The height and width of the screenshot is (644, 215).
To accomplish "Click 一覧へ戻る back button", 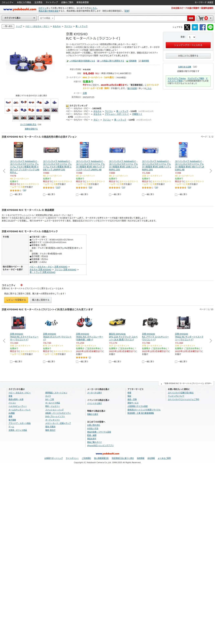I will click(x=8, y=26).
